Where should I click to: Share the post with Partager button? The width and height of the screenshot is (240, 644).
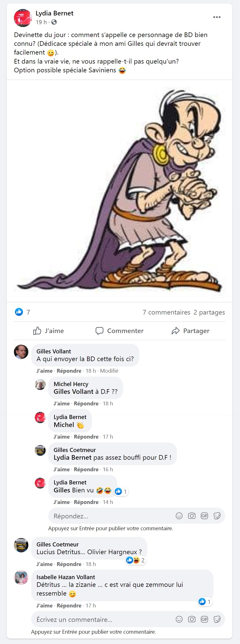(191, 331)
